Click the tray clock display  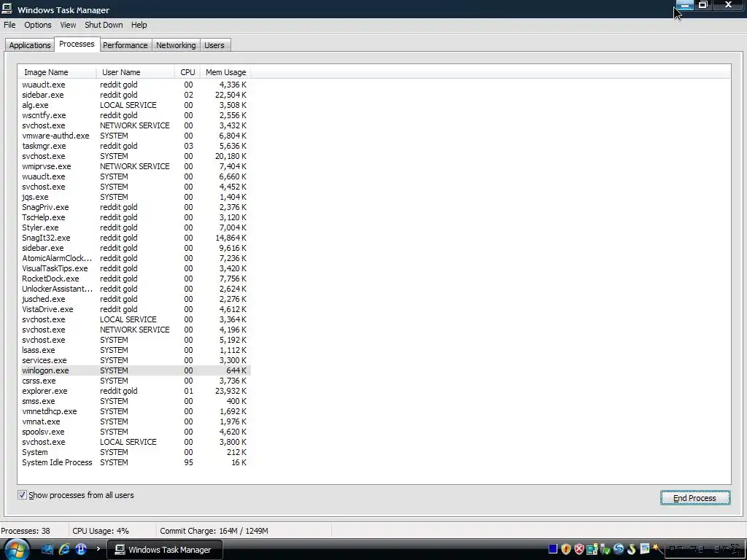click(x=705, y=550)
